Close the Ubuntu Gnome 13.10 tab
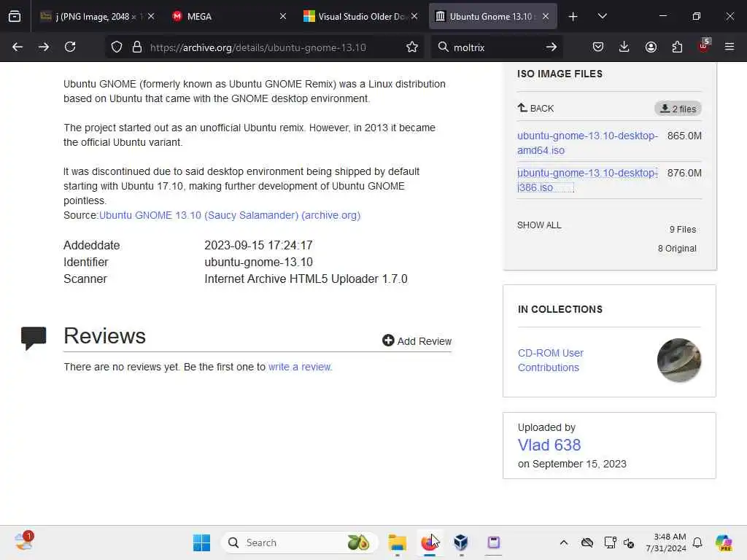Viewport: 747px width, 560px height. pos(546,16)
